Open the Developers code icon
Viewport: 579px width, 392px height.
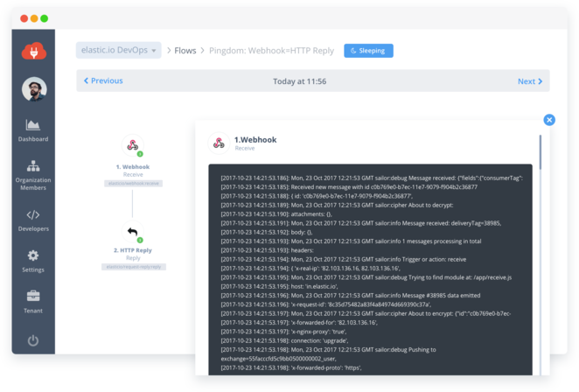(33, 214)
